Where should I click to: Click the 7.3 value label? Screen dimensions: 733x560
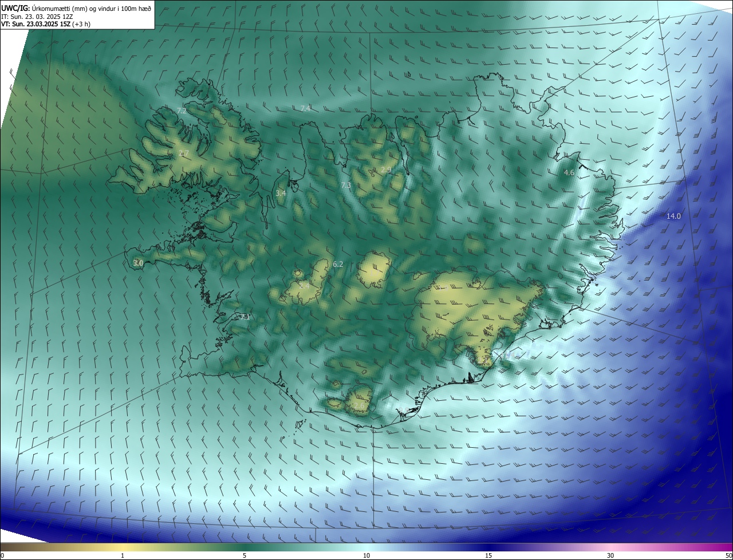[346, 186]
